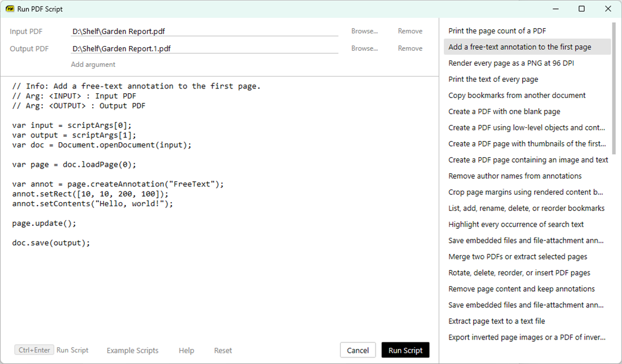
Task: Browse for the Input PDF file
Action: click(x=364, y=31)
